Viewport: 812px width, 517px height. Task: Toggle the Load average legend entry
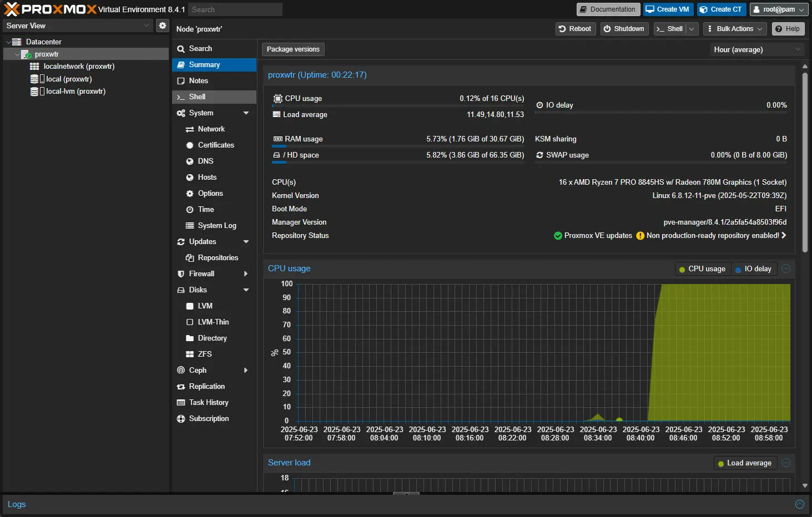click(x=745, y=463)
